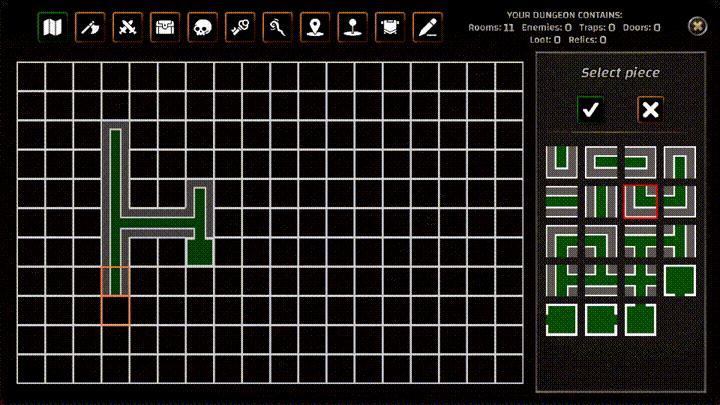720x405 pixels.
Task: Select the map layout tool
Action: coord(53,27)
